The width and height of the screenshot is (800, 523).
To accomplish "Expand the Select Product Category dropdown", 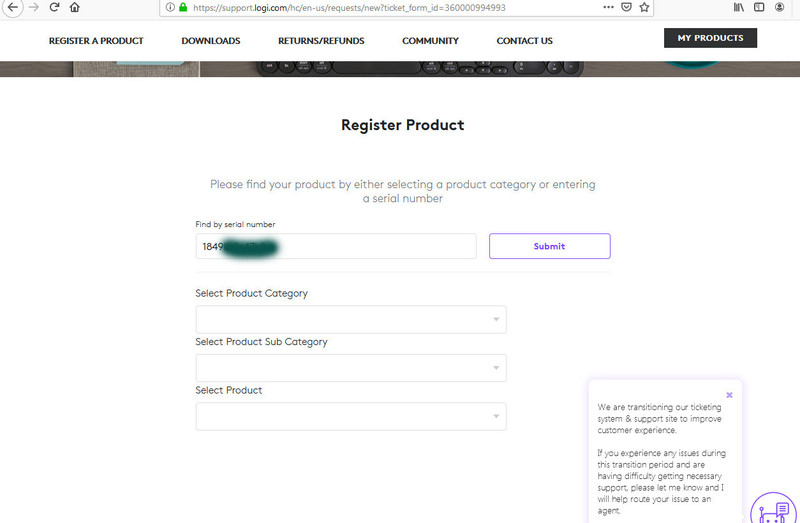I will point(351,319).
